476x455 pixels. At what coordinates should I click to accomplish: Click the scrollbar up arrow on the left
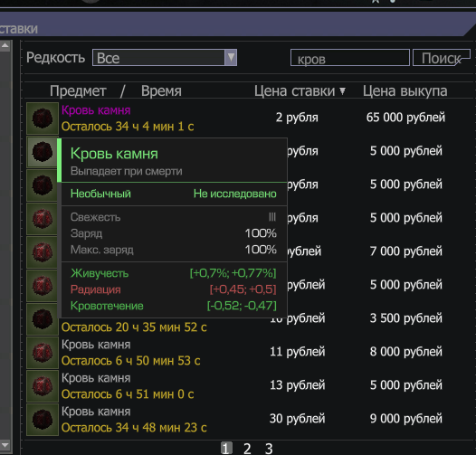coord(5,46)
